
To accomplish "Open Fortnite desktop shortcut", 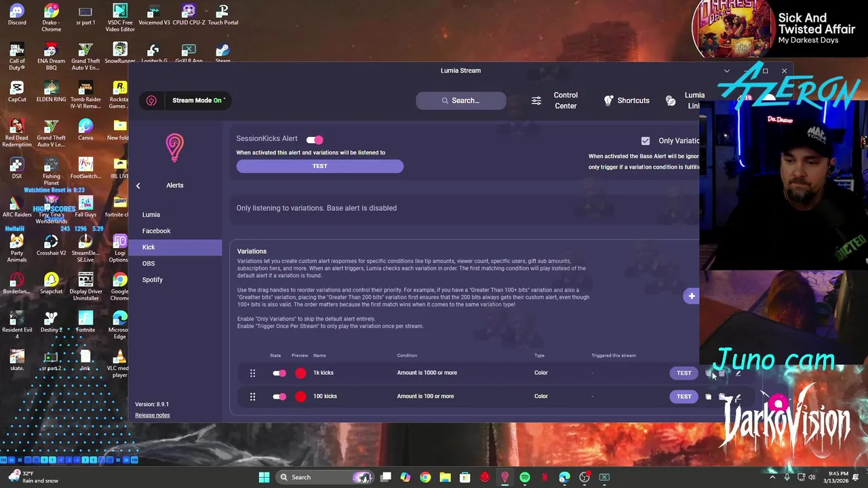I will tap(85, 322).
